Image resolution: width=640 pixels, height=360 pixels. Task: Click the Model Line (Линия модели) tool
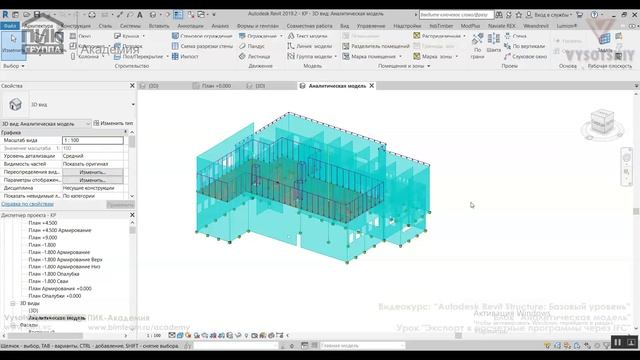click(310, 46)
